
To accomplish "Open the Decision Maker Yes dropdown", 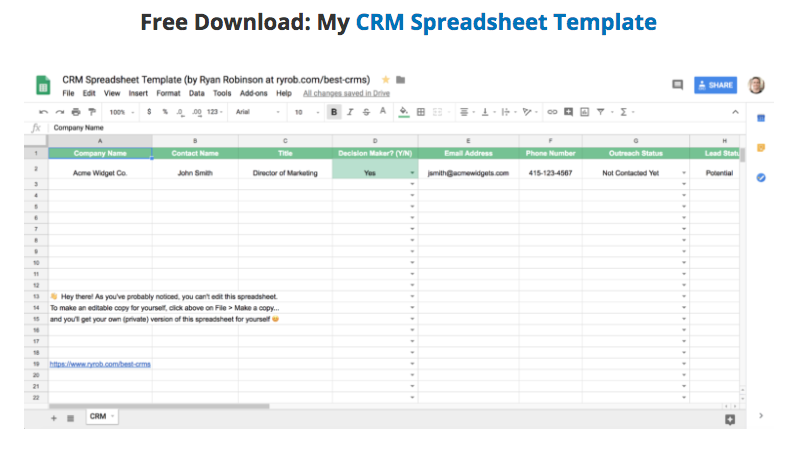I will tap(412, 173).
